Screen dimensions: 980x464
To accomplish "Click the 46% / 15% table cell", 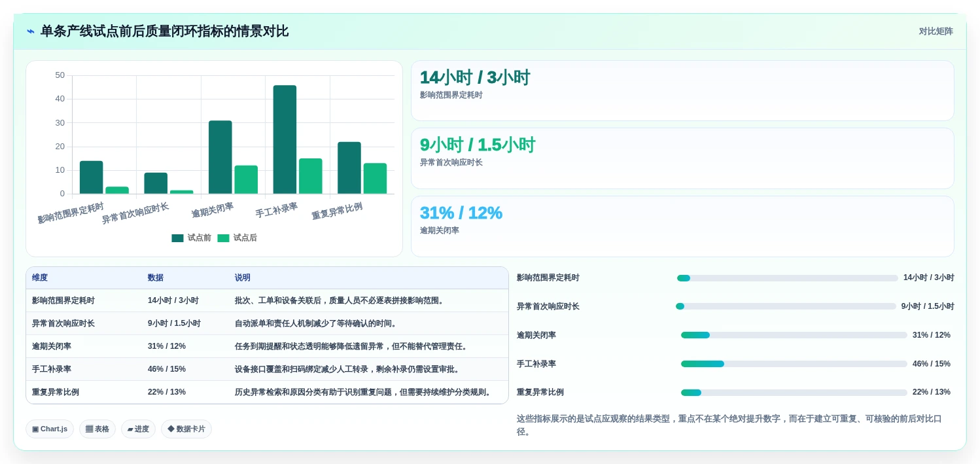I will tap(167, 369).
